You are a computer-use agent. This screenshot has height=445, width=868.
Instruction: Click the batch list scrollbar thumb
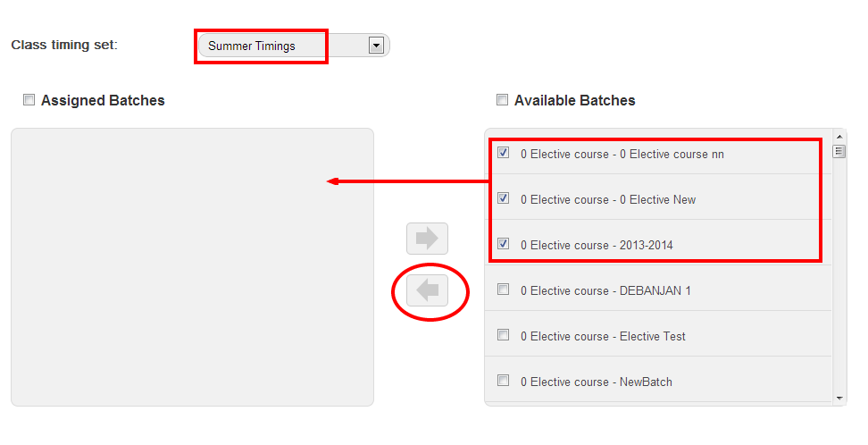coord(839,151)
